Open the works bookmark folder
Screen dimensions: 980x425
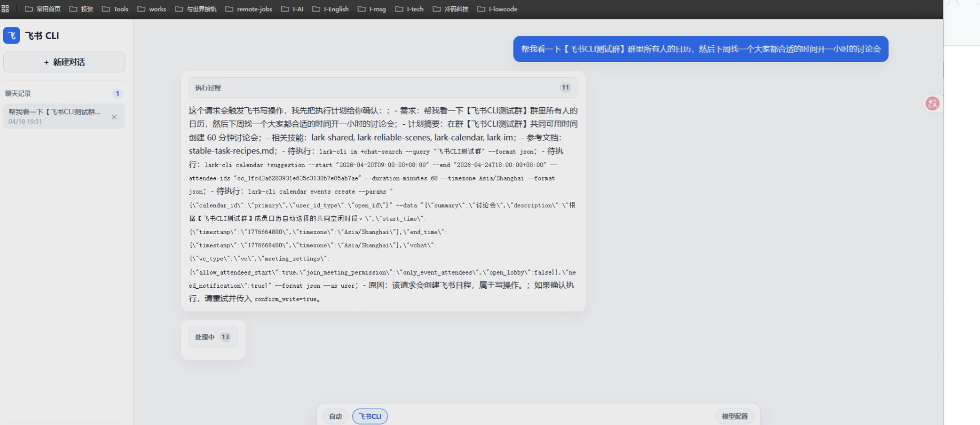click(152, 9)
